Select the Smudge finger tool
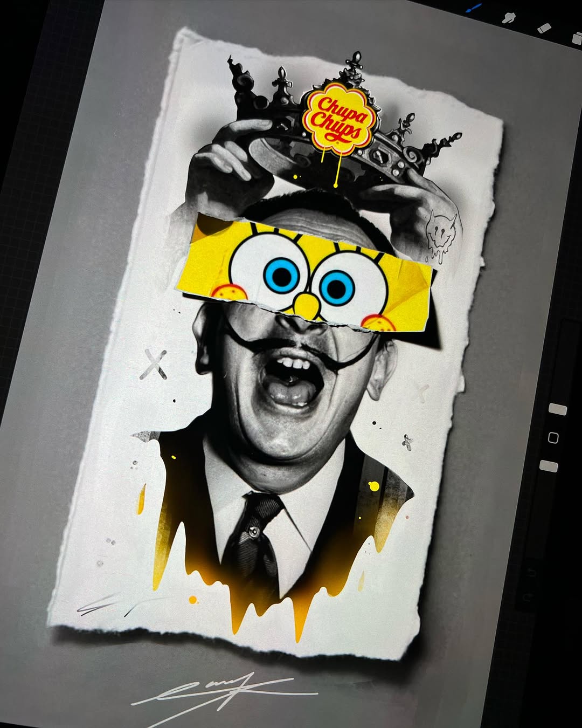 point(509,18)
